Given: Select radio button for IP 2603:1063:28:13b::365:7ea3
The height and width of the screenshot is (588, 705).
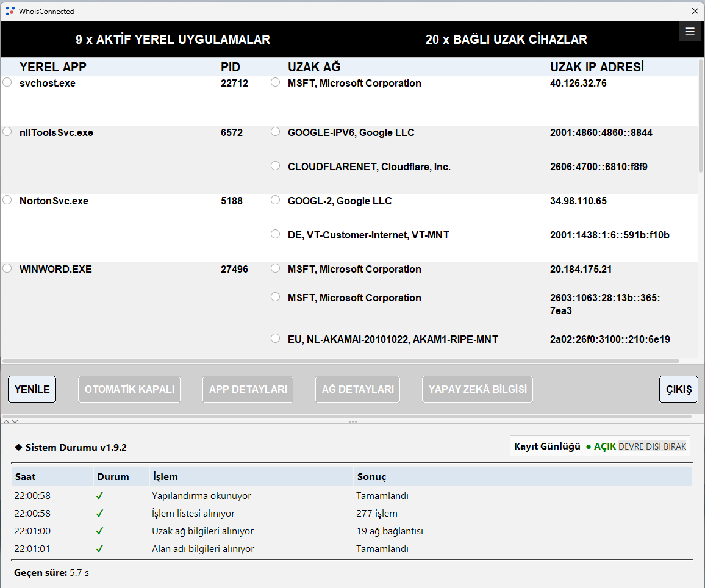Looking at the screenshot, I should 275,297.
